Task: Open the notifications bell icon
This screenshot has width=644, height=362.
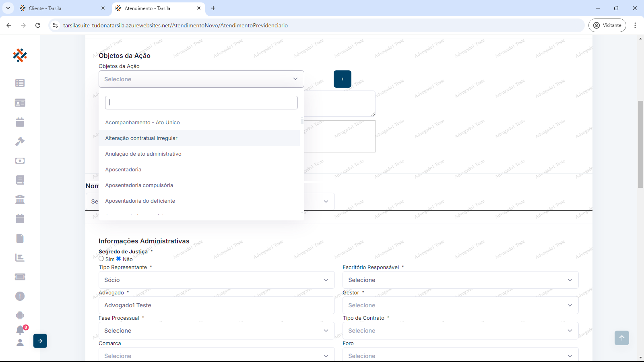Action: [20, 330]
